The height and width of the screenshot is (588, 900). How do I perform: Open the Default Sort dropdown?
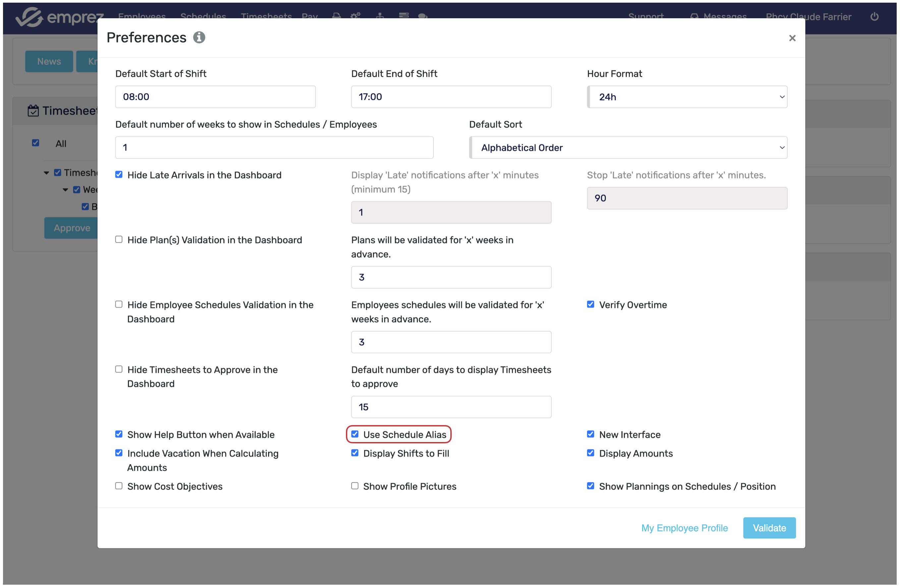[628, 148]
